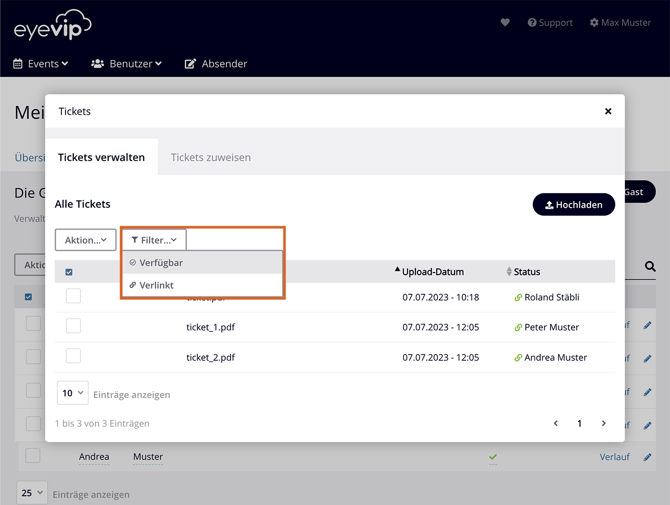Select page 1 in pagination
The height and width of the screenshot is (505, 670).
579,423
